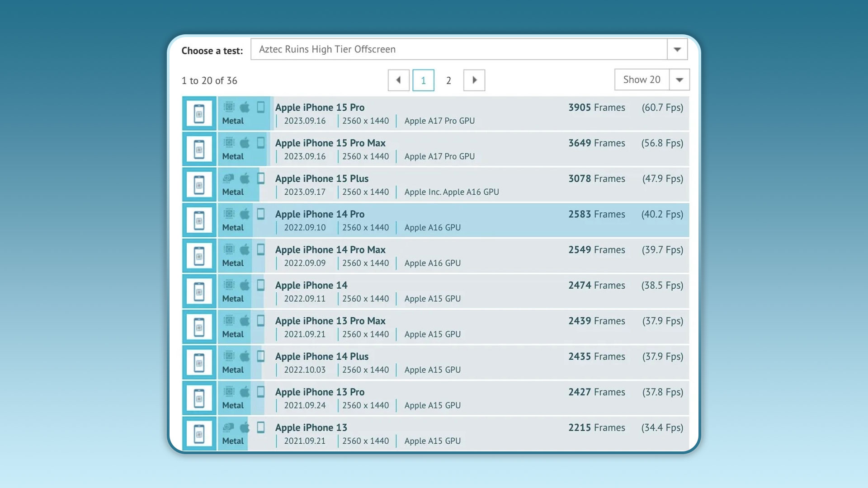
Task: Click the 2549 Frames score
Action: 597,250
